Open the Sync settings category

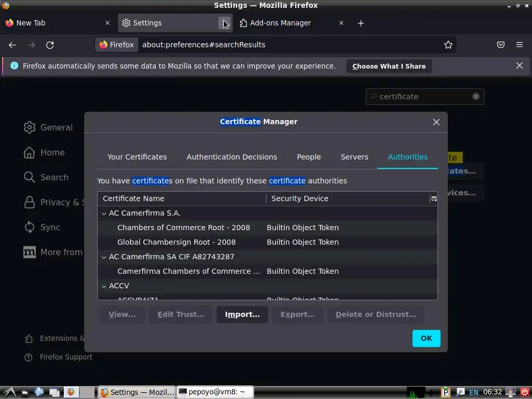pos(42,228)
